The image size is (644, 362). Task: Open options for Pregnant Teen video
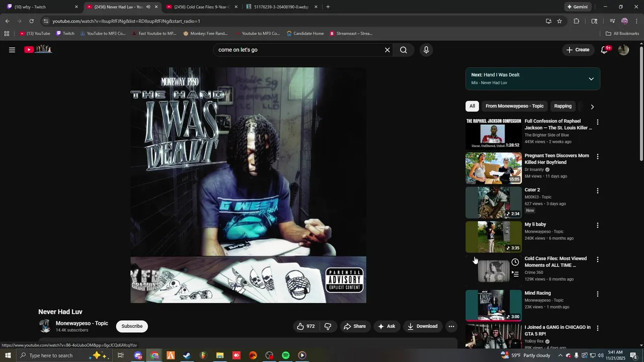[598, 157]
